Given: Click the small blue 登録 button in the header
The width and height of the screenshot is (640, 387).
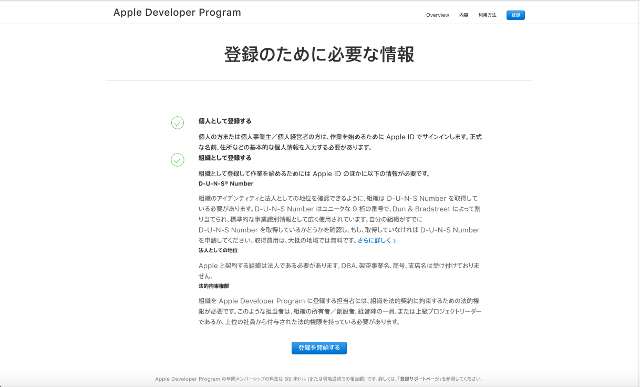Looking at the screenshot, I should [516, 15].
